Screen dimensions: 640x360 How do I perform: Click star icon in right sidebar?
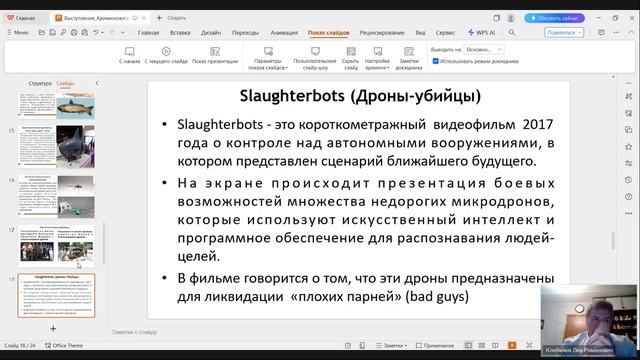[629, 147]
